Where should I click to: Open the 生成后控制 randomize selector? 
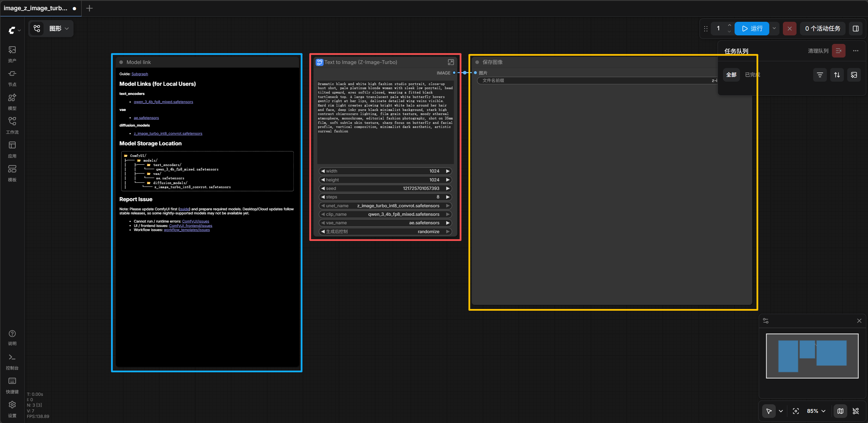coord(385,232)
